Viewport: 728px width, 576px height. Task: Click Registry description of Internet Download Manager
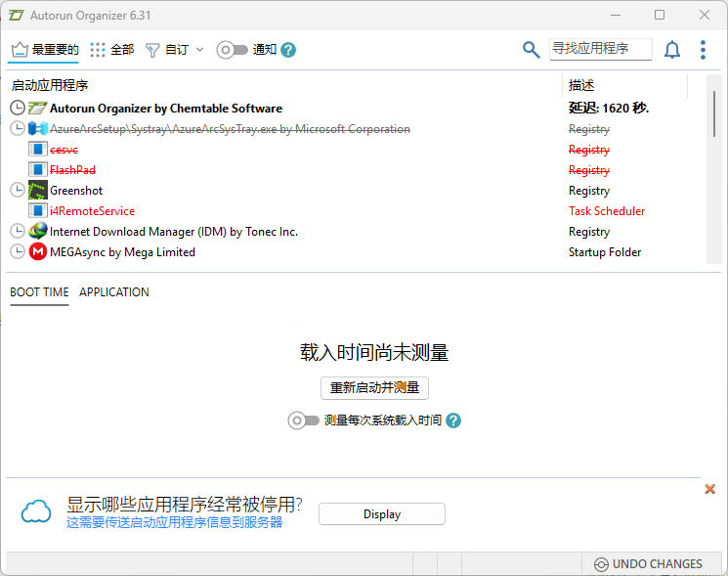(x=589, y=232)
